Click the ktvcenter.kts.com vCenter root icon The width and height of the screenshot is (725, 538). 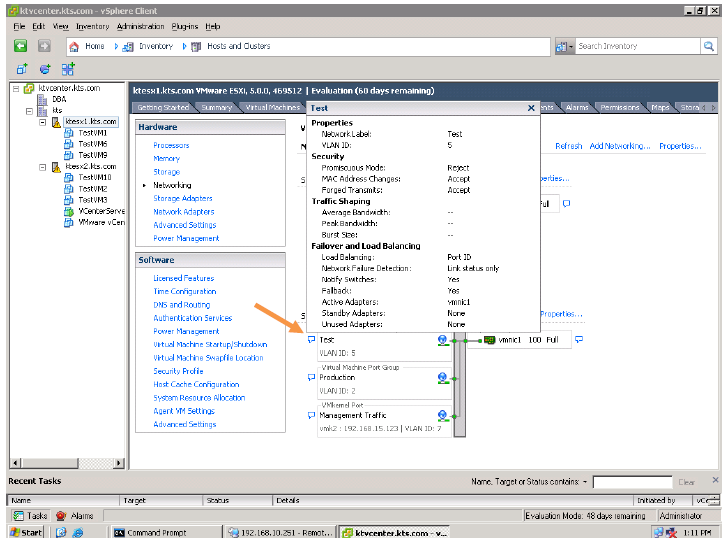click(29, 88)
